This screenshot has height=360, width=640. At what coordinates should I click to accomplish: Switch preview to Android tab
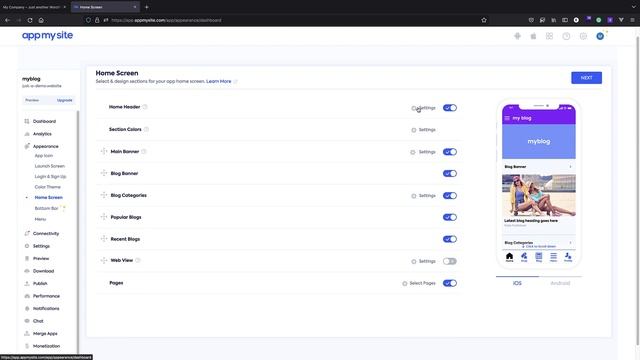click(560, 283)
